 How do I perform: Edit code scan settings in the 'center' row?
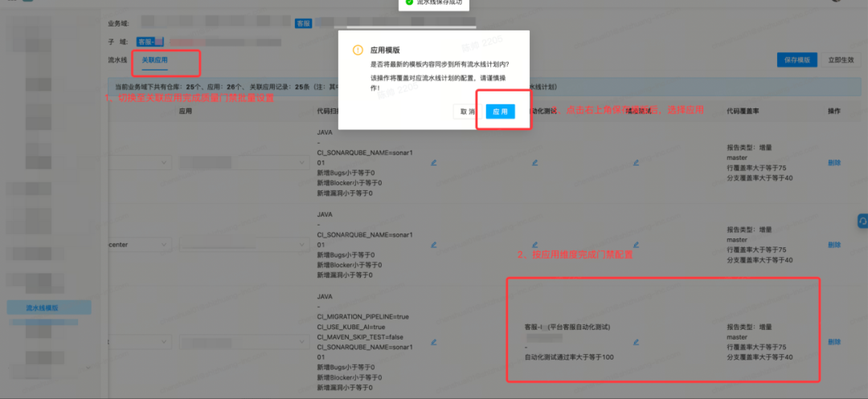[x=433, y=244]
